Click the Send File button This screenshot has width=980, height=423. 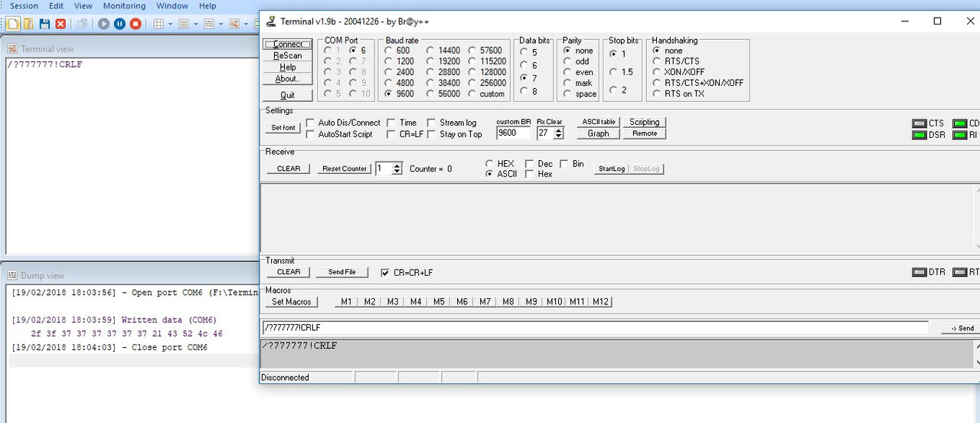pos(342,272)
